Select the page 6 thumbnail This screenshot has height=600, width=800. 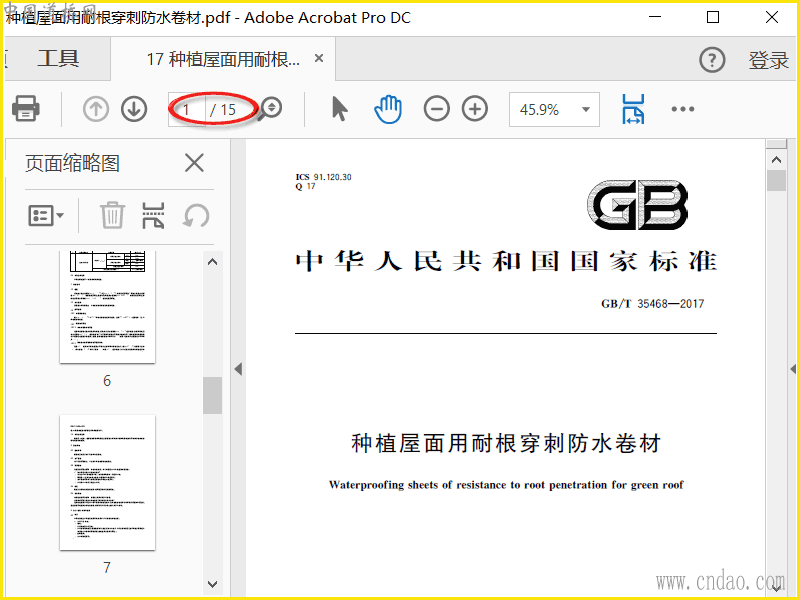click(107, 307)
